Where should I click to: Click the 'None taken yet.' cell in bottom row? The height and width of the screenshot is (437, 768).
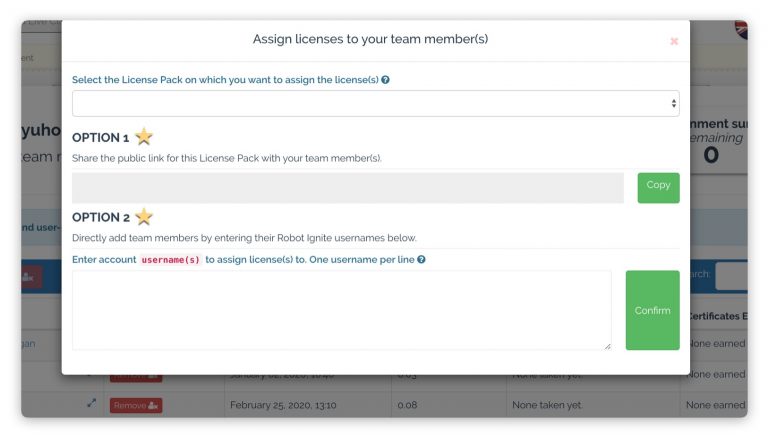pyautogui.click(x=547, y=405)
